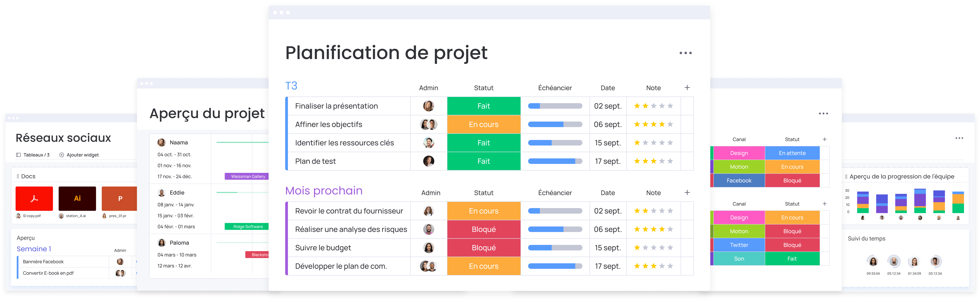
Task: Open the Illustrator file station_A.ai
Action: (x=77, y=199)
